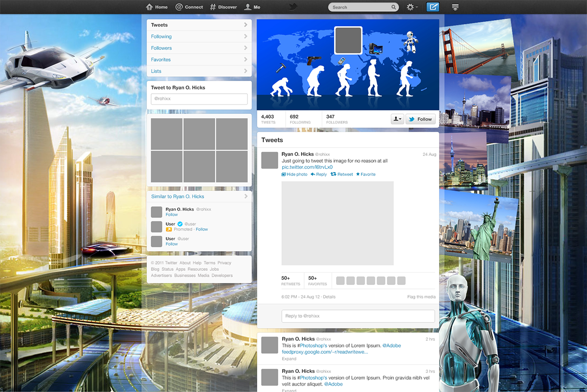The width and height of the screenshot is (587, 392).
Task: Hide photo on the image tweet
Action: point(294,174)
